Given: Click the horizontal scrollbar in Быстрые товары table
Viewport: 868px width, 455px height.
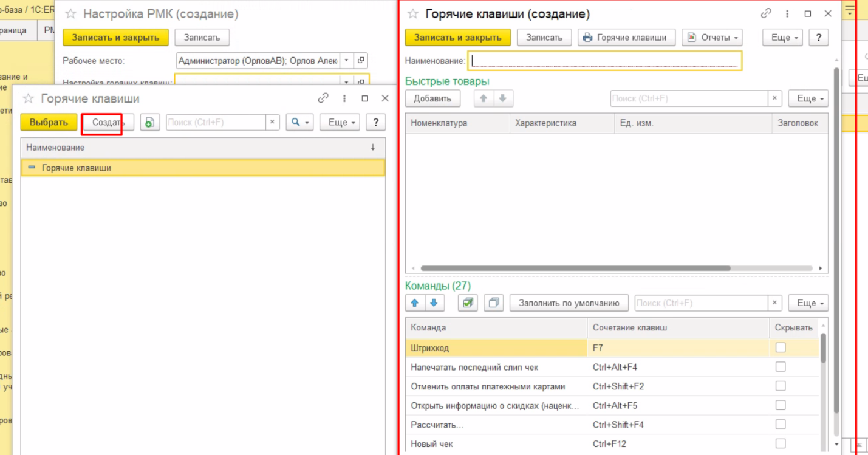Looking at the screenshot, I should 575,268.
